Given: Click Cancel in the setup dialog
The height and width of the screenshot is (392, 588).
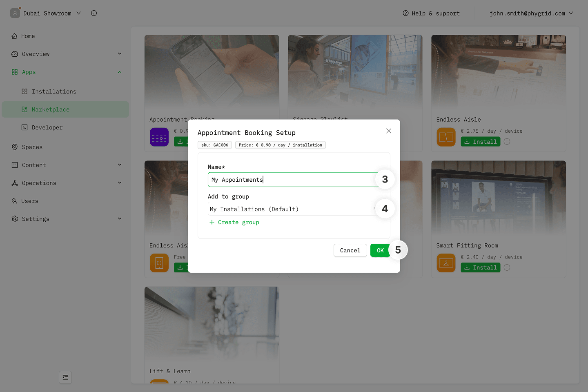Looking at the screenshot, I should pos(350,250).
